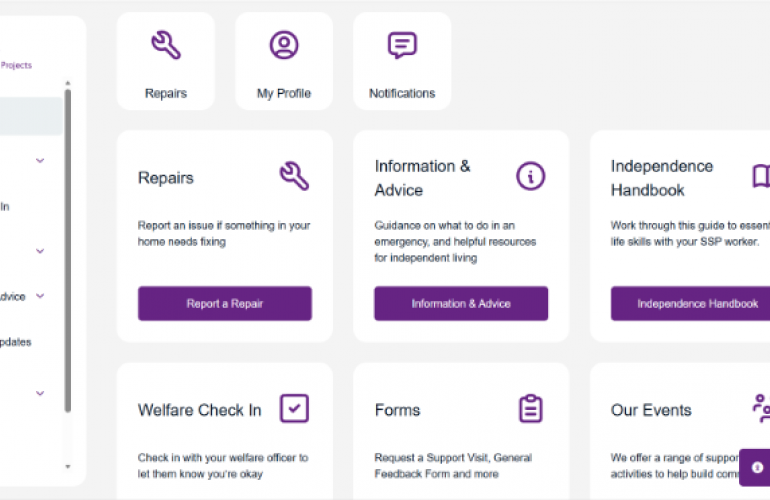Open the Updates item in the sidebar
The image size is (770, 500).
[x=15, y=342]
